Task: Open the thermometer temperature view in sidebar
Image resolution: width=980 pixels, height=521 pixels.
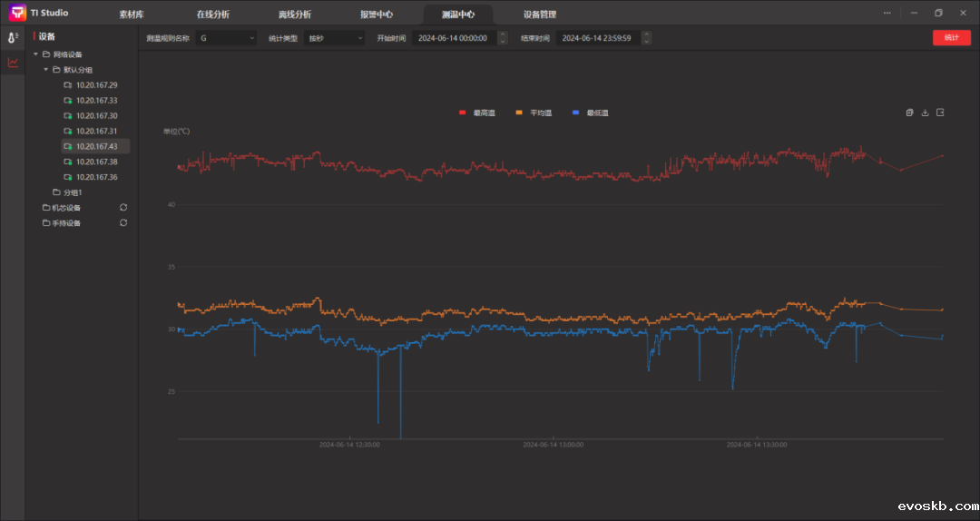Action: pyautogui.click(x=12, y=37)
